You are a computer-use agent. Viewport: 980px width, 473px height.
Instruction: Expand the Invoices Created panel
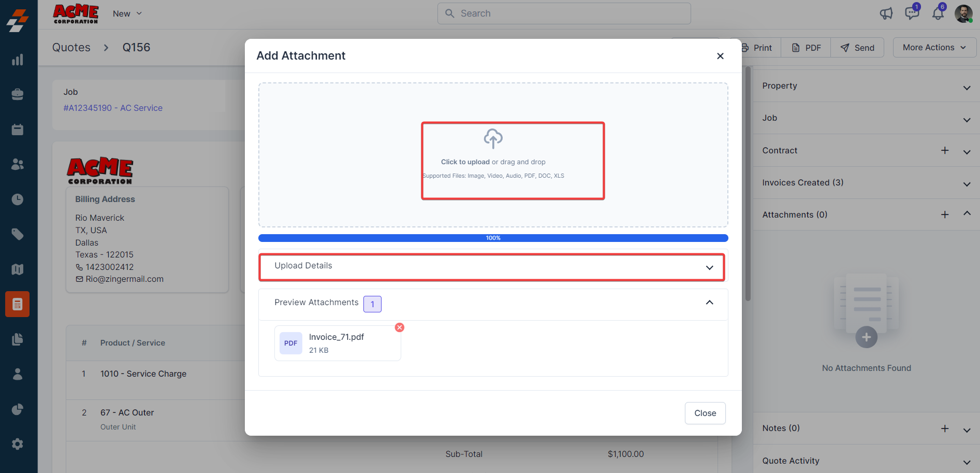866,183
